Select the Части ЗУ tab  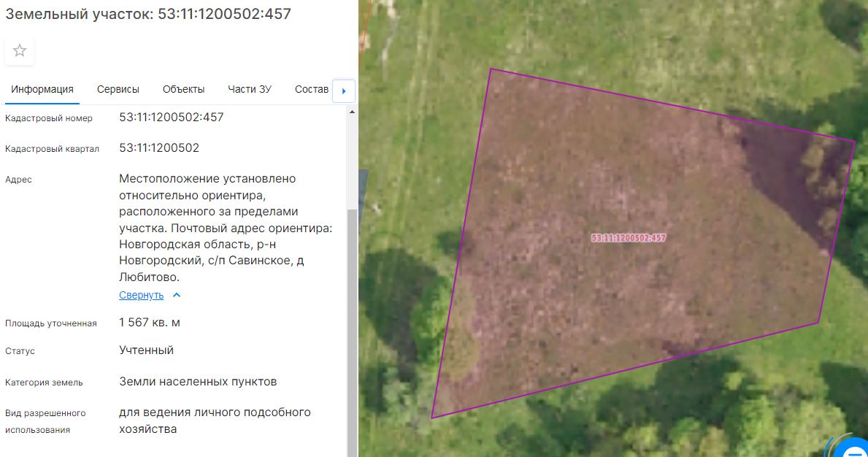coord(250,90)
